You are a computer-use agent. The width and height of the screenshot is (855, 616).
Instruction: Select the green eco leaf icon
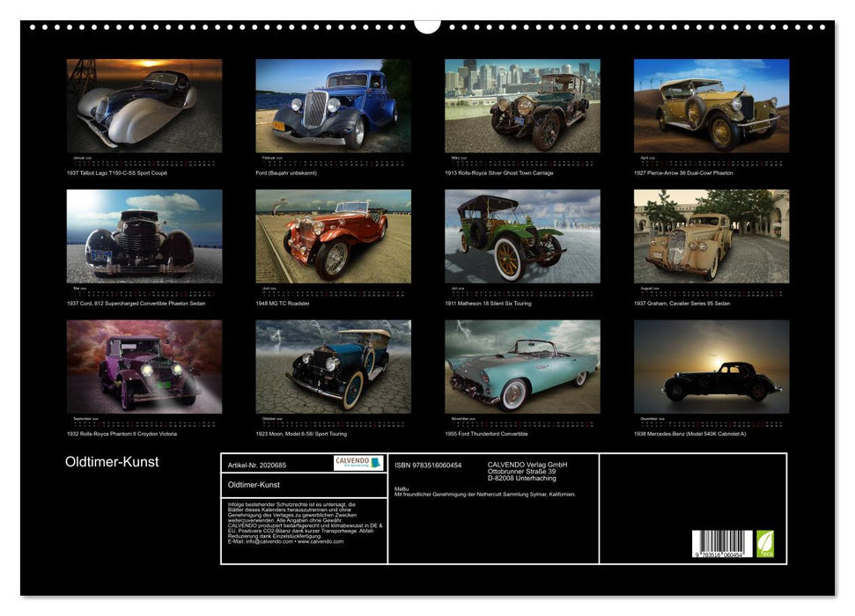tap(764, 542)
